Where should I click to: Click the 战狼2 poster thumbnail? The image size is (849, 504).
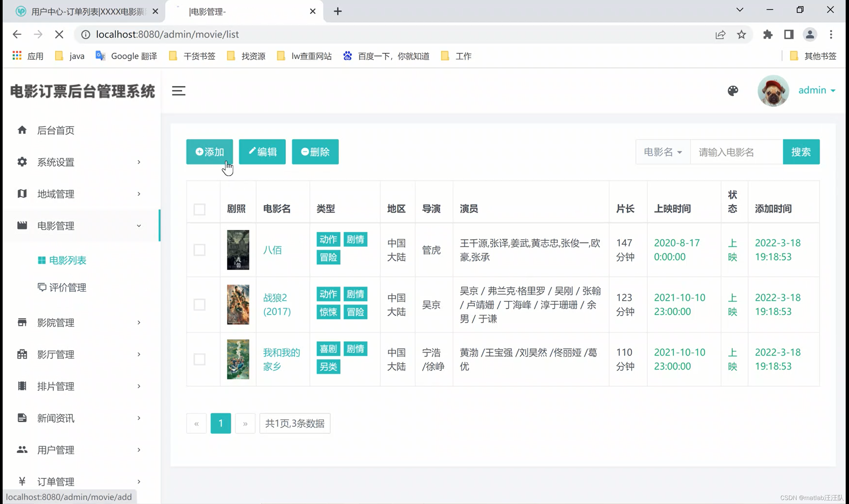click(x=238, y=305)
